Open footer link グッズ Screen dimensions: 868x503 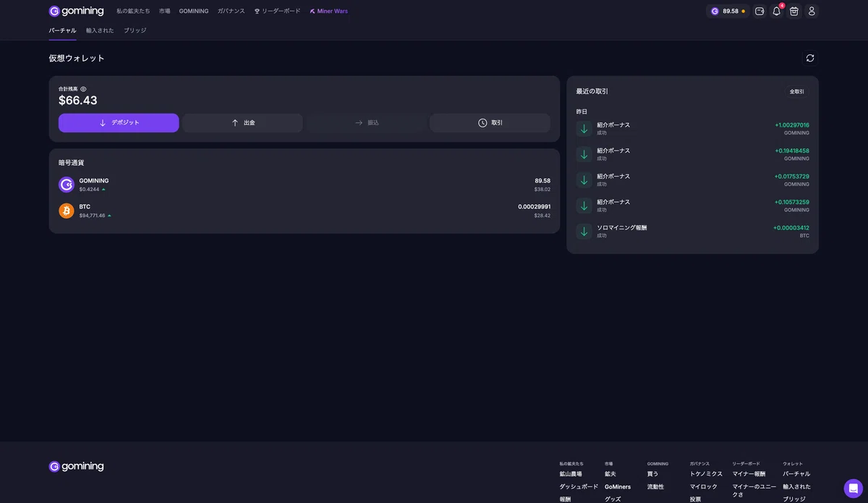[x=613, y=499]
